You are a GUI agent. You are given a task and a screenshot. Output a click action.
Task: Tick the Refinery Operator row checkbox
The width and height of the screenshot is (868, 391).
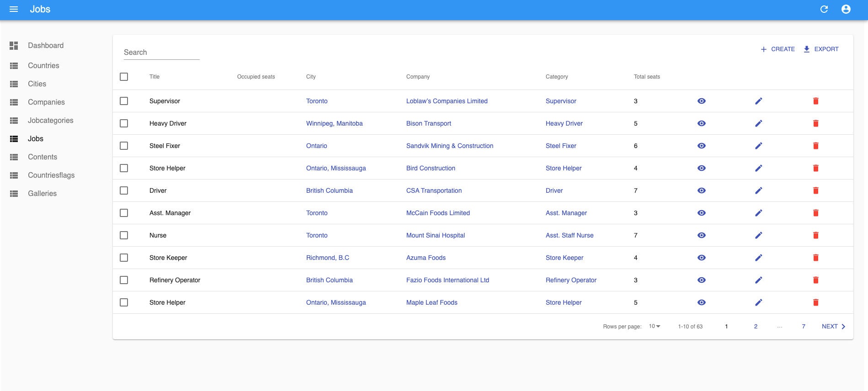coord(124,280)
